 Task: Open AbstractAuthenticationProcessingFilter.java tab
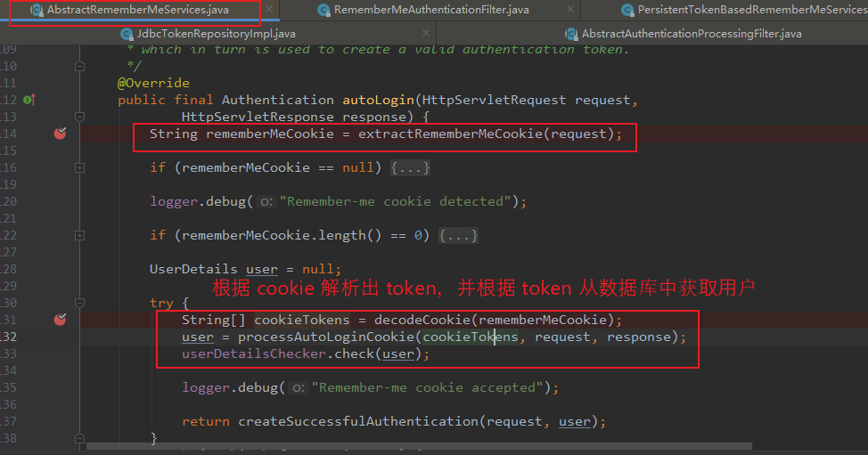click(691, 34)
